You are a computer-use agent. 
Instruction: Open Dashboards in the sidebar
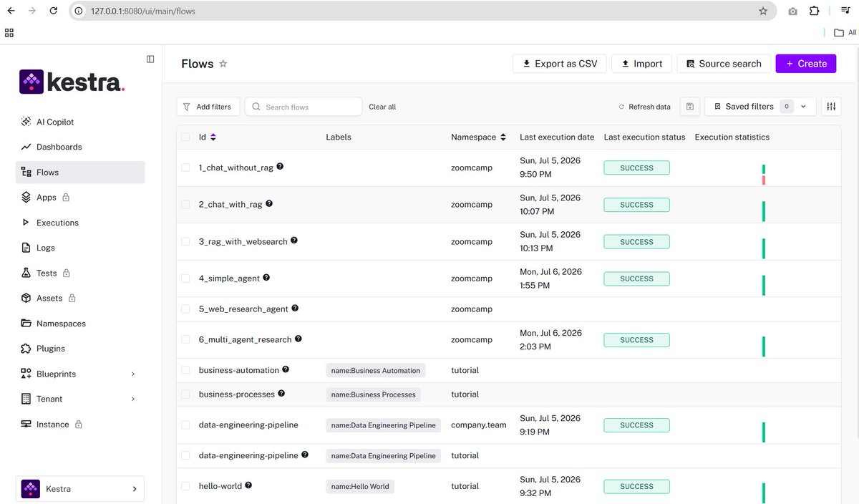click(x=80, y=147)
